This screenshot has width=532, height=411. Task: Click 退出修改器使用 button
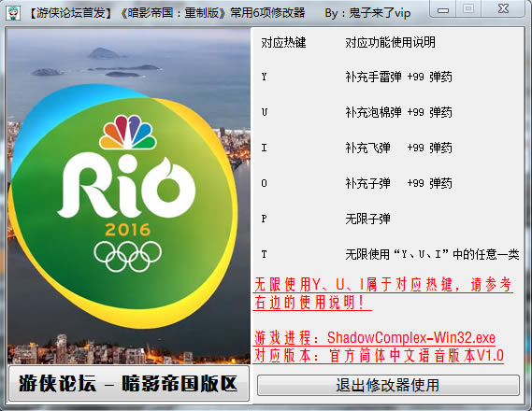tap(388, 385)
